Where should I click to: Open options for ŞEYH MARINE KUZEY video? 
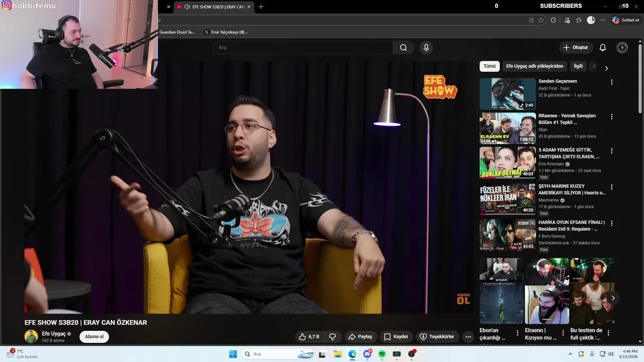(611, 187)
